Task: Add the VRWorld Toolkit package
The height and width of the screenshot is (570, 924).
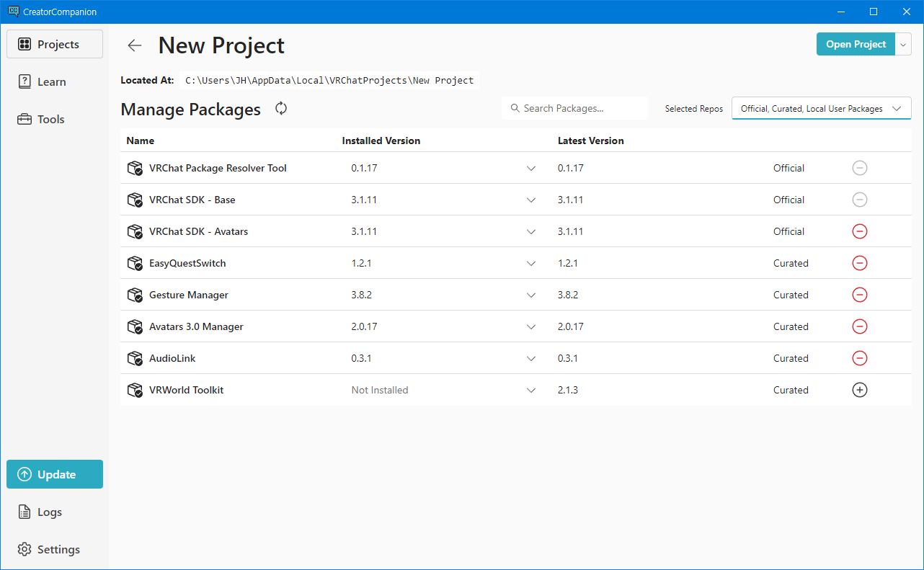Action: [x=859, y=390]
